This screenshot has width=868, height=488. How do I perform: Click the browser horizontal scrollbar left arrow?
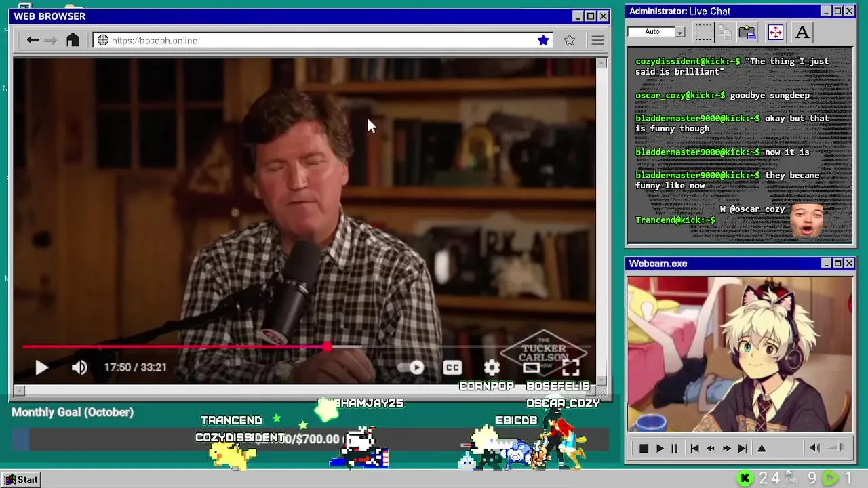point(20,390)
